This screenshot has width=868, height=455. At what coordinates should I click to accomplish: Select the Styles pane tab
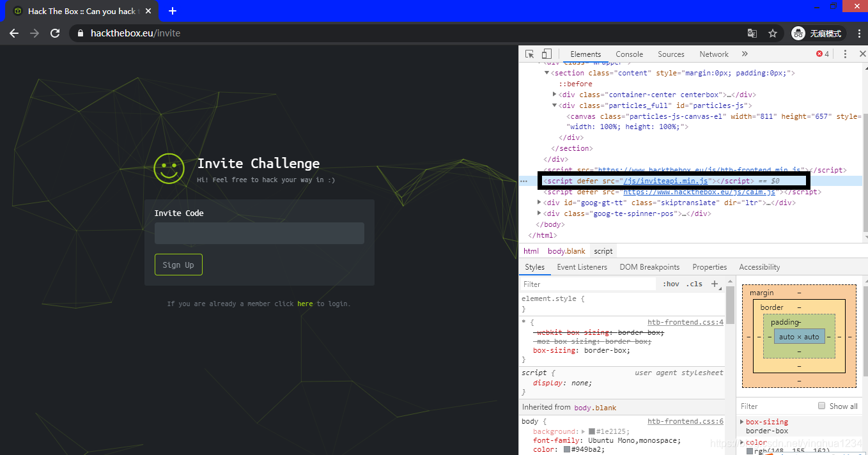535,267
